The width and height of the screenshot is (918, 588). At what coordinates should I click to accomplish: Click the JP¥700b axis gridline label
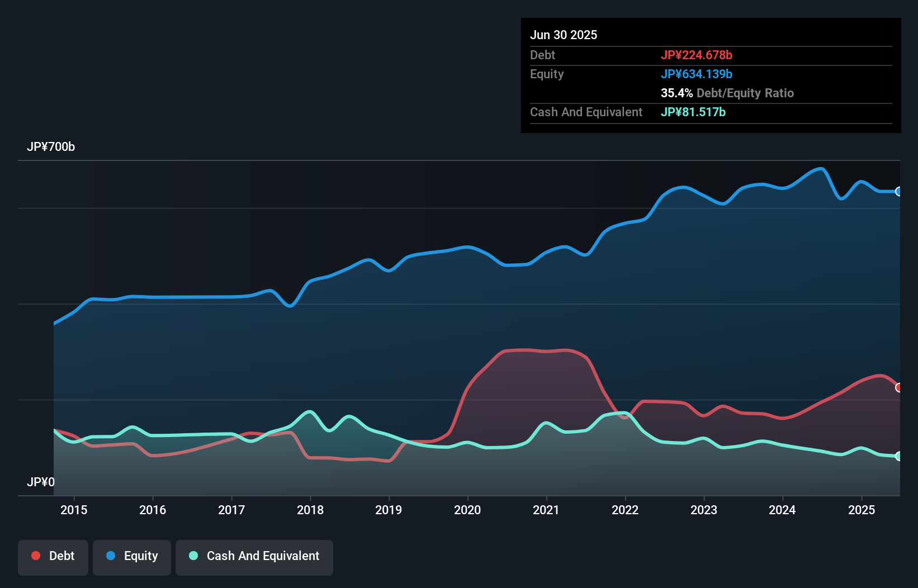[51, 147]
